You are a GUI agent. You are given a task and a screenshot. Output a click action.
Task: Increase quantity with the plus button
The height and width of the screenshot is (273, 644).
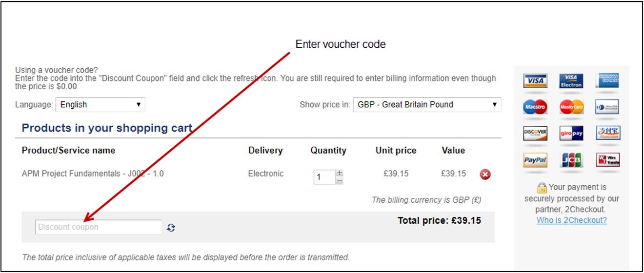340,173
